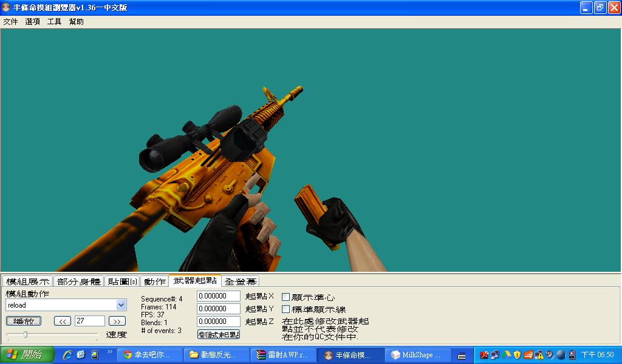Viewport: 622px width, 364px height.
Task: Click the model viewer title bar icon
Action: (x=6, y=7)
